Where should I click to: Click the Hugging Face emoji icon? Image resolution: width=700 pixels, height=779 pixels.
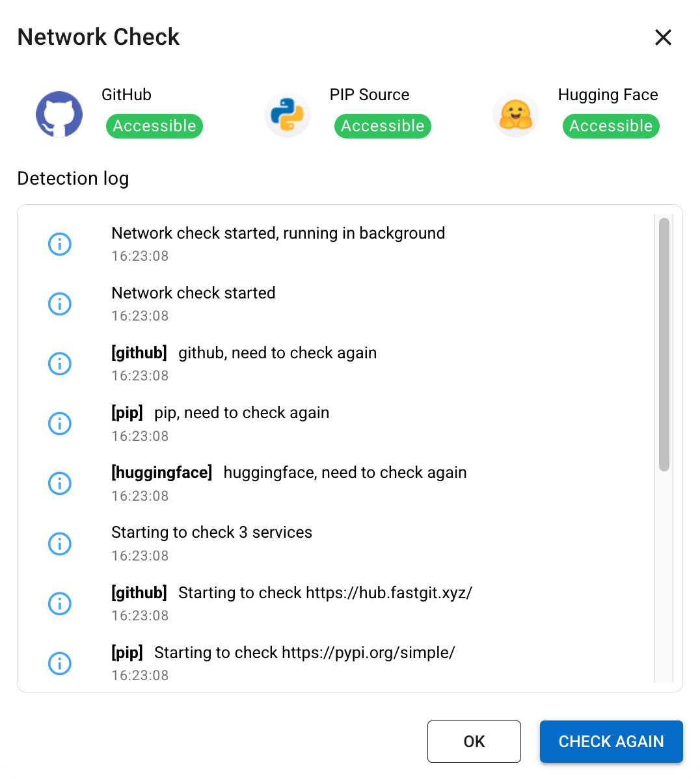(x=516, y=114)
